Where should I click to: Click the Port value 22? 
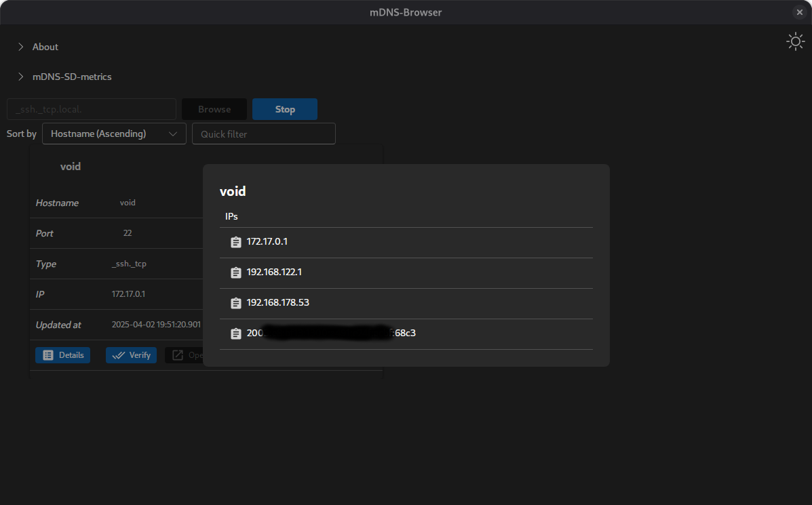click(x=128, y=233)
